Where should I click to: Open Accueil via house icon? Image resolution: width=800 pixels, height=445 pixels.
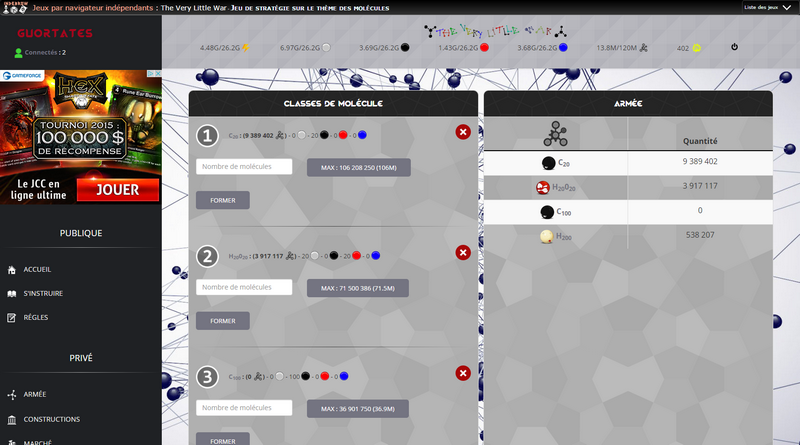pos(12,270)
